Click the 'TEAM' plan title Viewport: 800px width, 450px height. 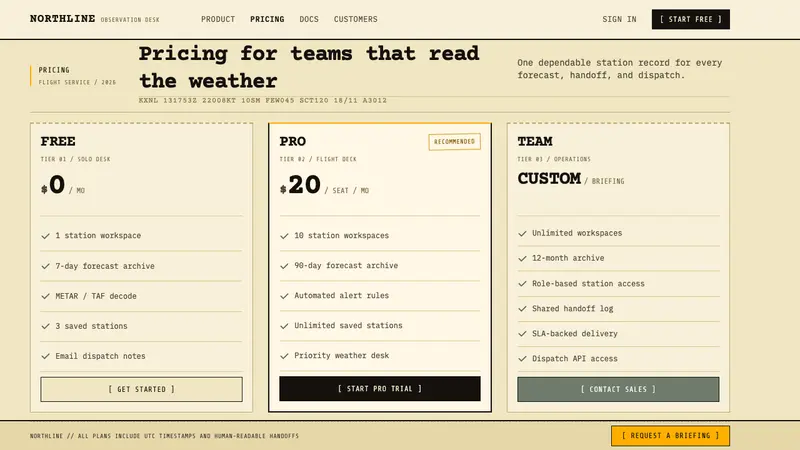tap(535, 141)
